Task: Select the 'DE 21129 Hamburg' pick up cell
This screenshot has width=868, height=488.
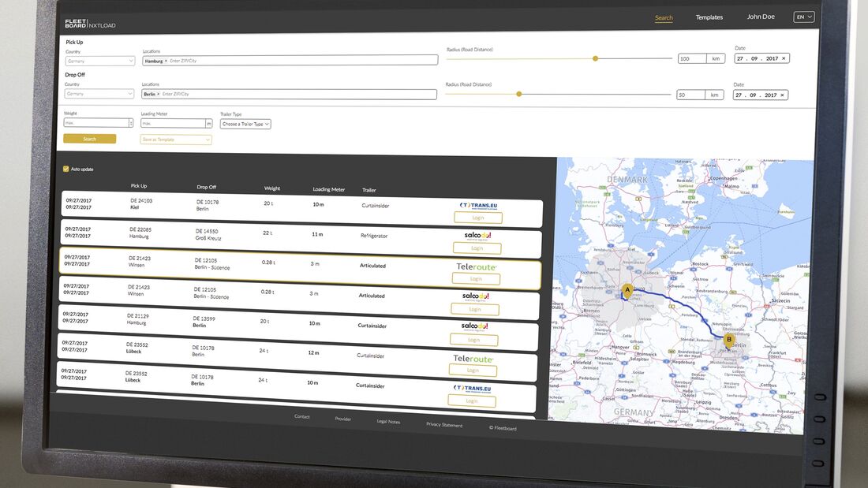Action: tap(138, 319)
